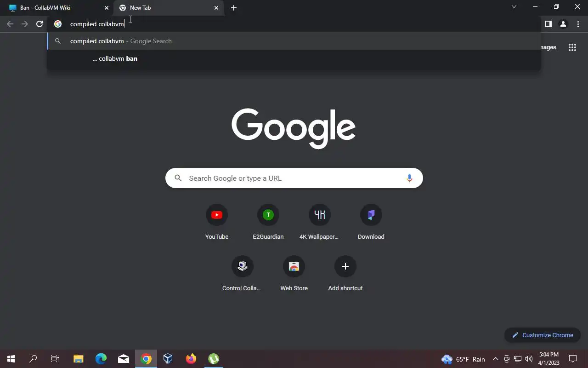Click the 'Search Google or type a URL' box

294,178
